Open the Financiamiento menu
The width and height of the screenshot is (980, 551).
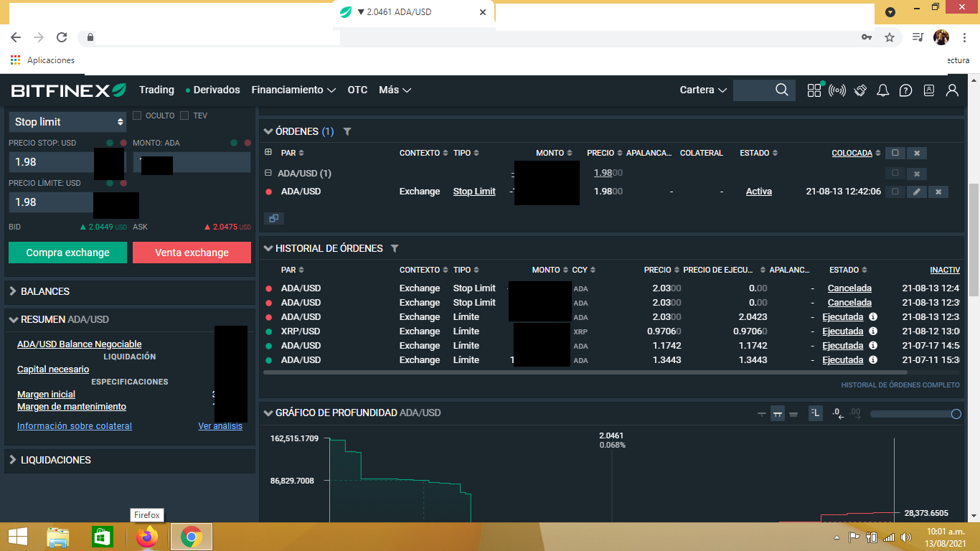(x=293, y=90)
